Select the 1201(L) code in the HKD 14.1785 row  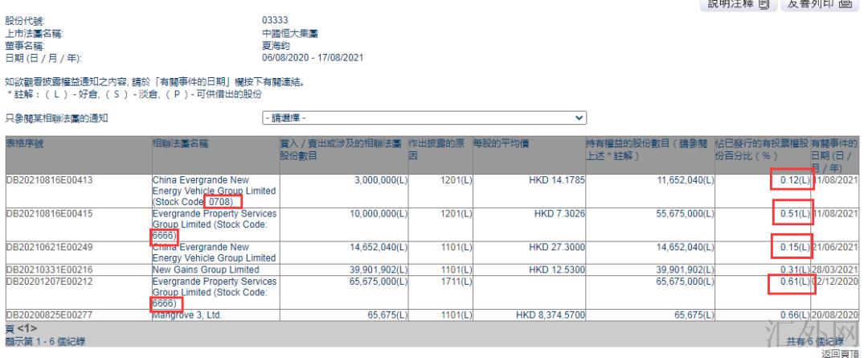coord(457,180)
